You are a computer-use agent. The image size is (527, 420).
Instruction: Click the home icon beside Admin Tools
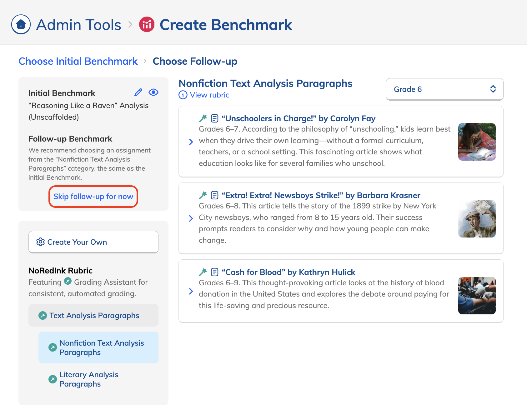(x=21, y=24)
